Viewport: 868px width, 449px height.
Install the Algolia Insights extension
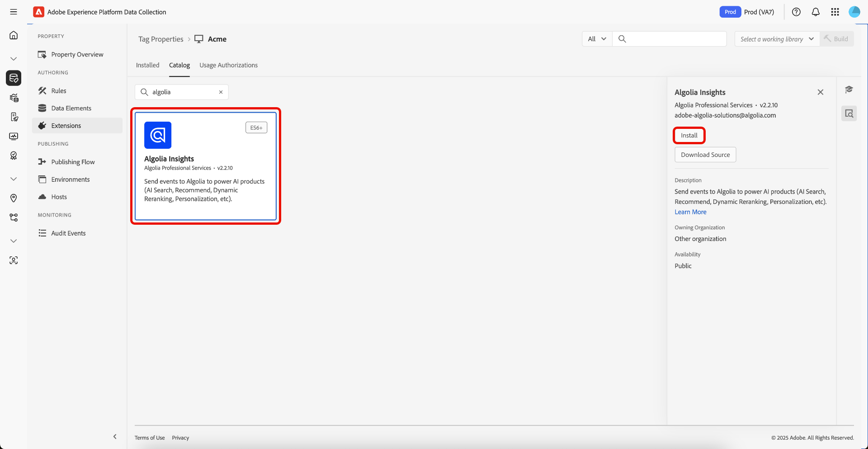[689, 136]
